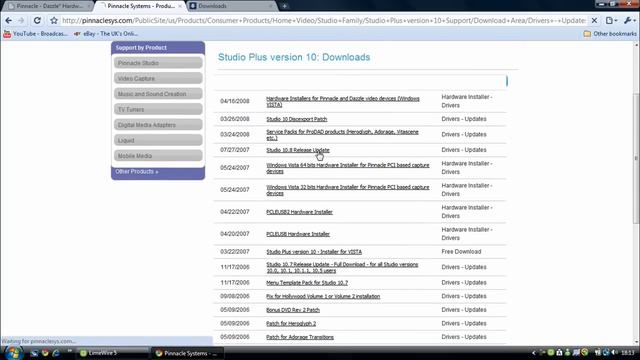Open Menu Template Pack for Studio 10.7
Screen dimensions: 640x360
307,283
